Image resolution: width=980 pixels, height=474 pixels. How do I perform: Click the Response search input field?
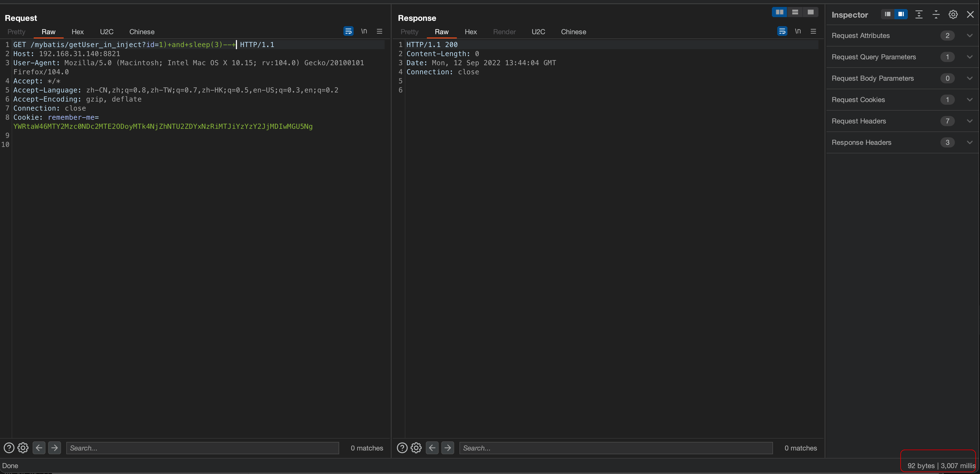[x=615, y=448]
